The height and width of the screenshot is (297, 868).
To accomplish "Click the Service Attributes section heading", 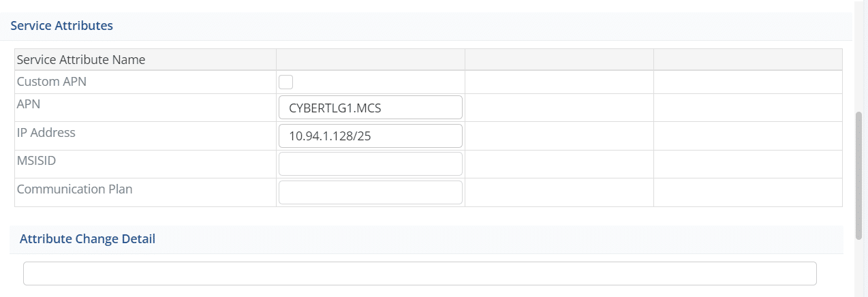I will (61, 26).
